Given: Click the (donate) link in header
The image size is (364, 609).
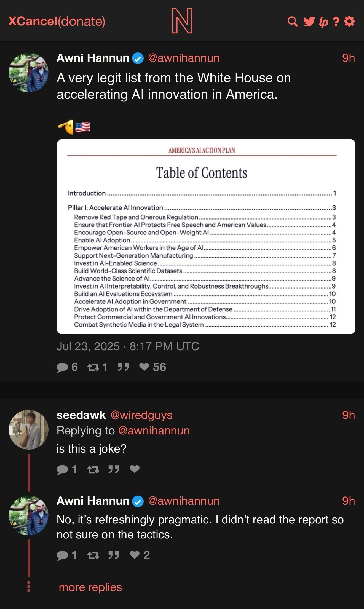Looking at the screenshot, I should [x=82, y=21].
